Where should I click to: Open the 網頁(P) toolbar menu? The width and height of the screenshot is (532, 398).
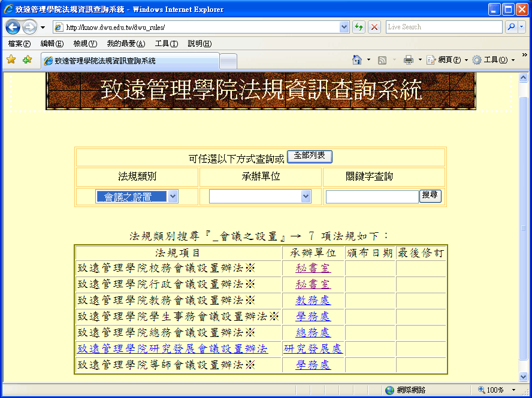click(447, 60)
